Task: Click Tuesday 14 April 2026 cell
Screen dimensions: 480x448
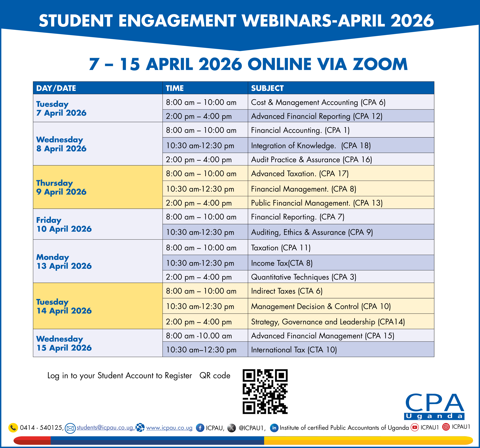Action: point(64,306)
